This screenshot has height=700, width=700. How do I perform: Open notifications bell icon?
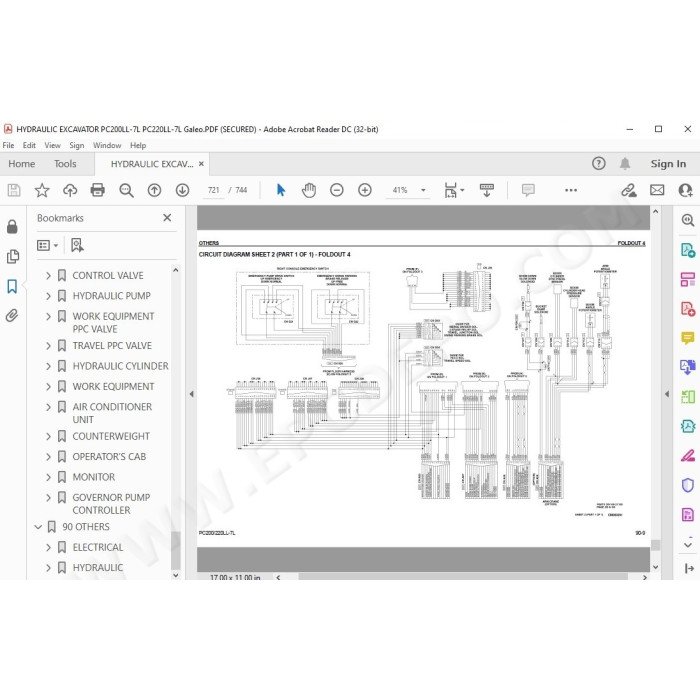tap(625, 163)
